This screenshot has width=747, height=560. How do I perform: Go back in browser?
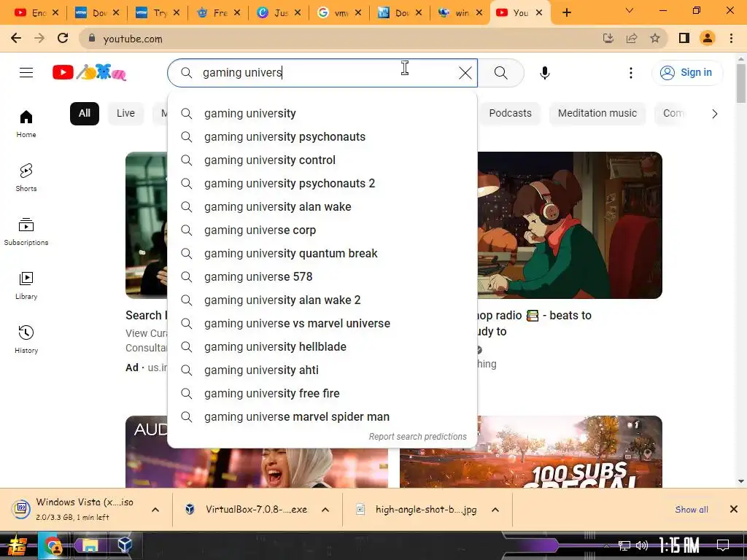tap(16, 38)
